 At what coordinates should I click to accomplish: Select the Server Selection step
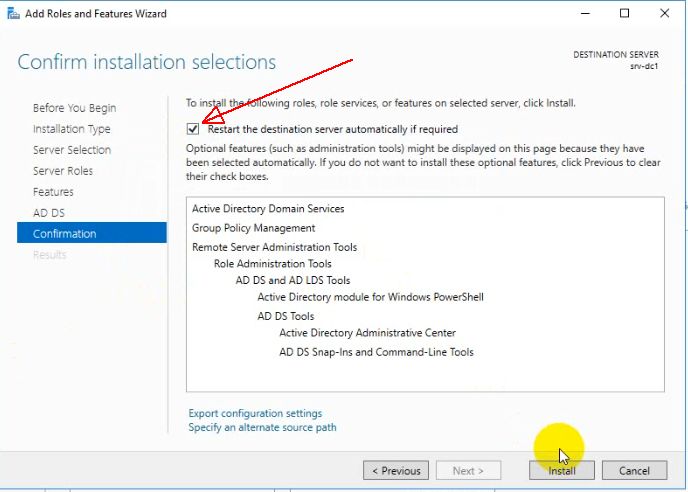[72, 150]
